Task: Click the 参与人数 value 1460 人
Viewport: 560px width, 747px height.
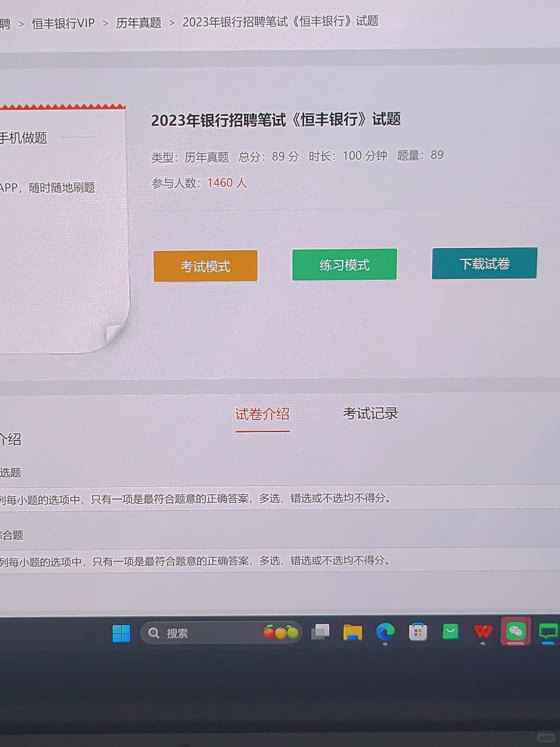Action: click(x=227, y=183)
